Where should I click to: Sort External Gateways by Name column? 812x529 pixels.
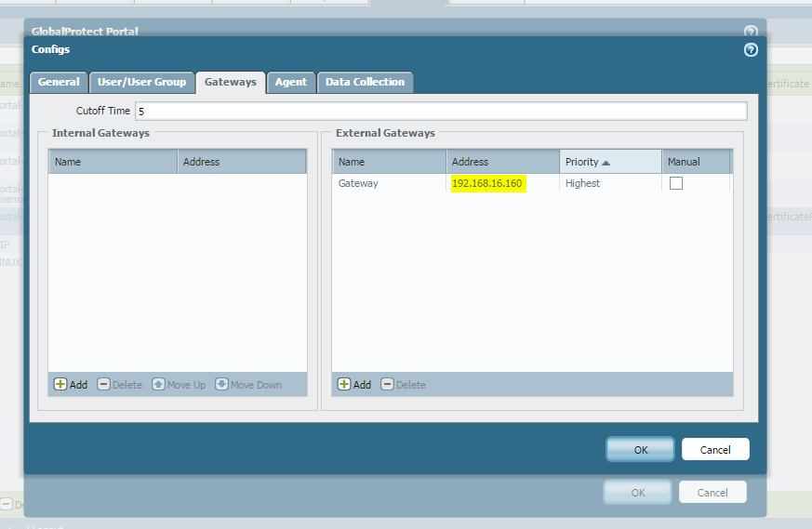389,162
